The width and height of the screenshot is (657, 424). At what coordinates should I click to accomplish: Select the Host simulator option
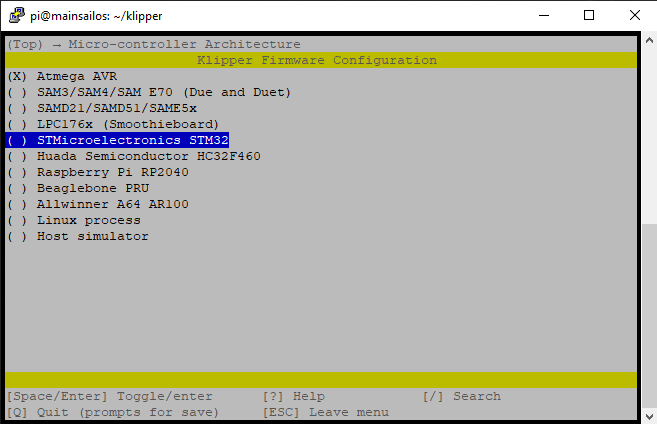(78, 236)
